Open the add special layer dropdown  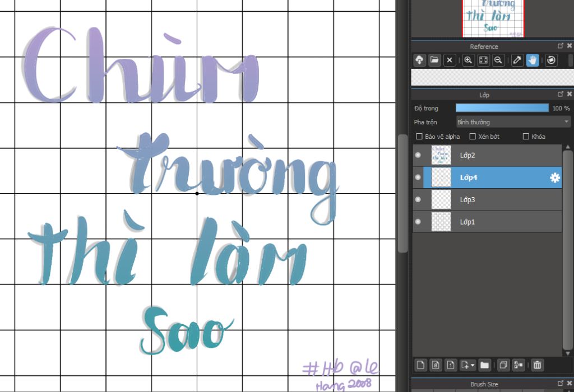pos(468,365)
